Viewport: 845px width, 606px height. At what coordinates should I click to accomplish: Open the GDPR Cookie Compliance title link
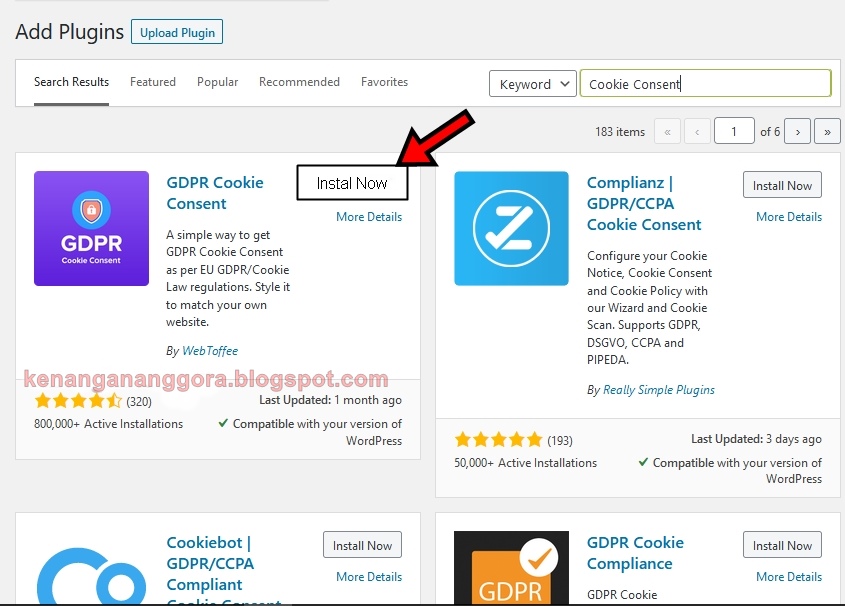coord(635,553)
